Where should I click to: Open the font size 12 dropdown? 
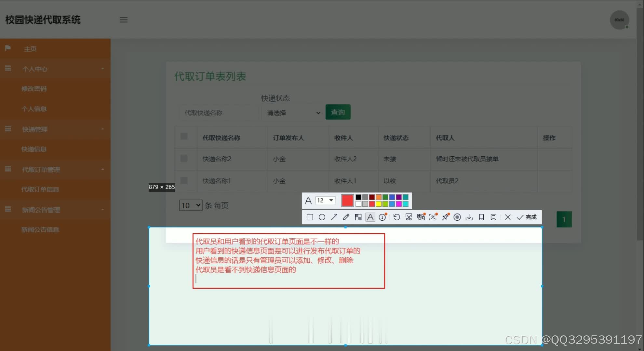(x=326, y=201)
